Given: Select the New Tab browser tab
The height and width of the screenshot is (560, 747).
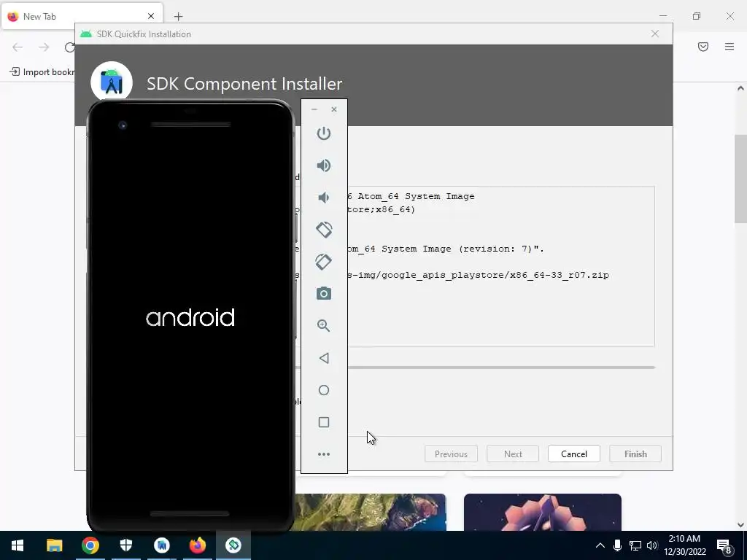Looking at the screenshot, I should [82, 16].
